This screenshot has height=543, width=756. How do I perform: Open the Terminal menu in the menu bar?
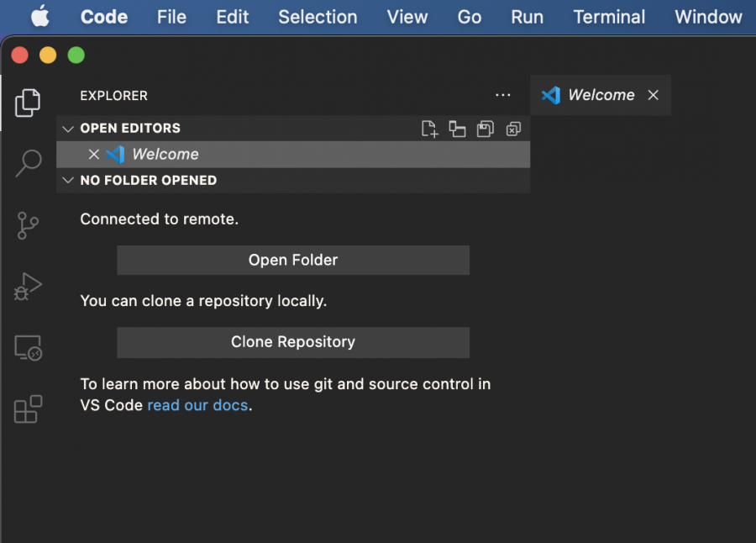pyautogui.click(x=608, y=16)
